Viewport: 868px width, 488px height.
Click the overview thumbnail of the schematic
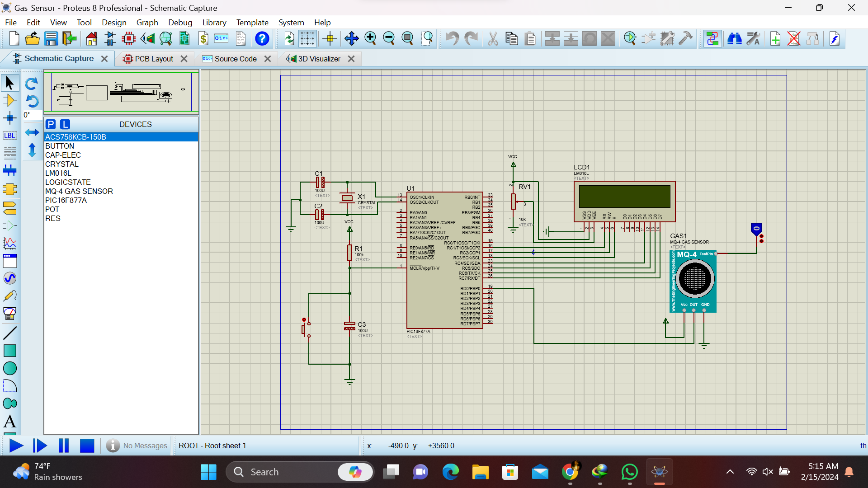pos(121,92)
